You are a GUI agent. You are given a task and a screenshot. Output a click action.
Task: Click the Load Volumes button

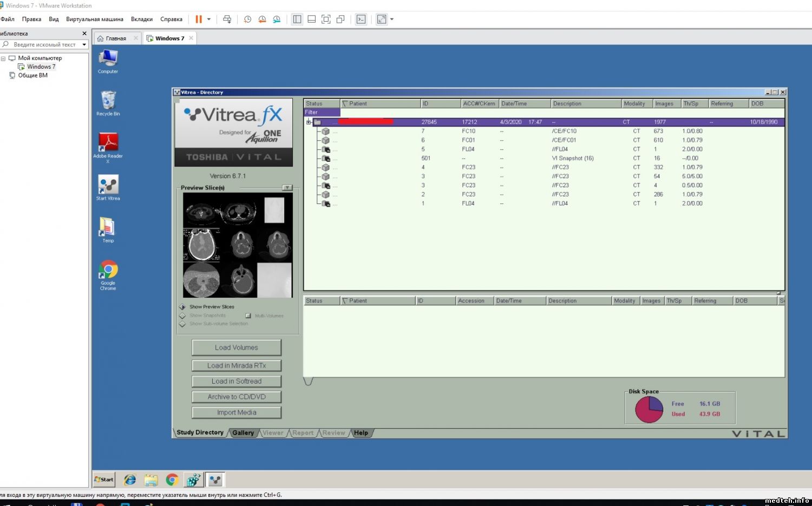point(237,347)
